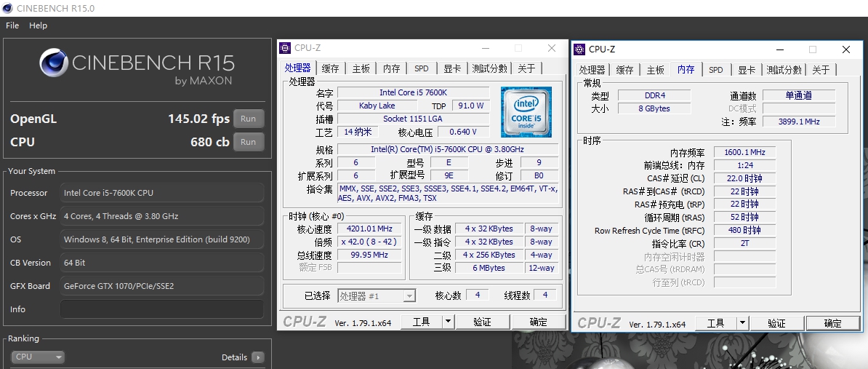Switch to 内存 tab in left CPU-Z window

(391, 68)
